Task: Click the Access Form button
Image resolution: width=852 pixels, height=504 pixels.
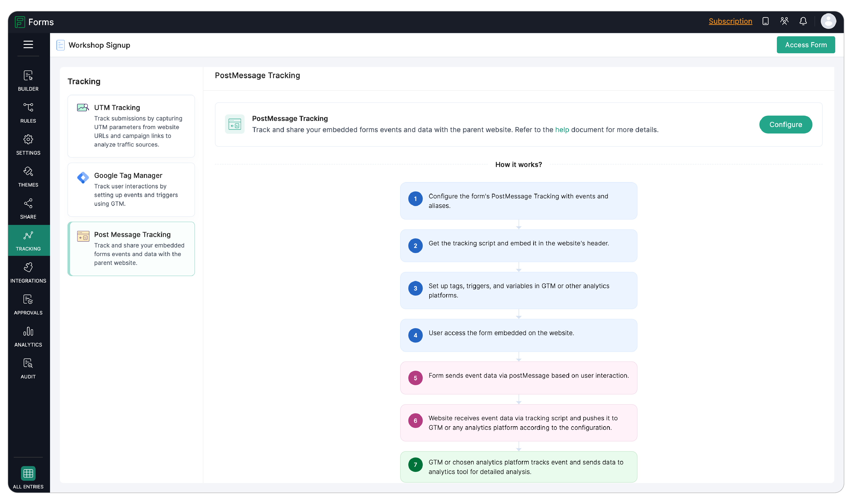Action: (x=806, y=45)
